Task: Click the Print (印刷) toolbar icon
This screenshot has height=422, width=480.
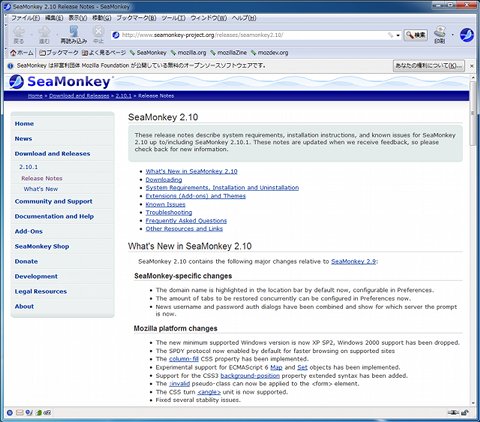Action: click(440, 35)
